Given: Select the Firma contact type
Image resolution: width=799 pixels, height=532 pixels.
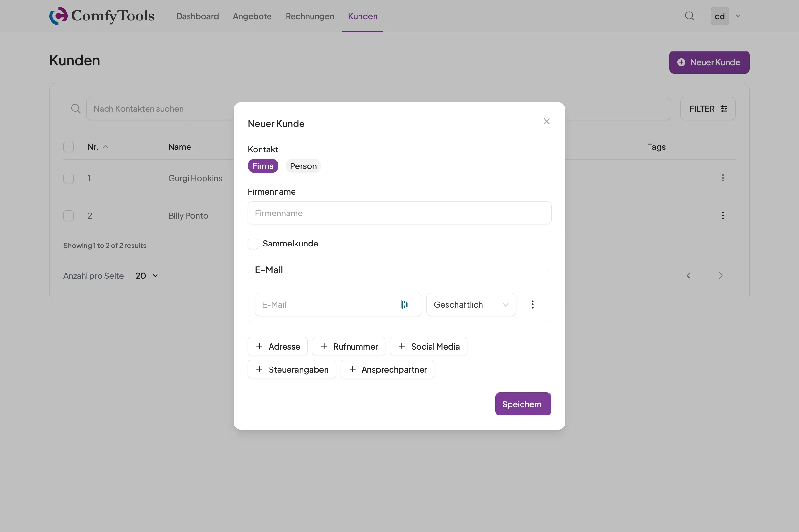Looking at the screenshot, I should click(x=262, y=166).
